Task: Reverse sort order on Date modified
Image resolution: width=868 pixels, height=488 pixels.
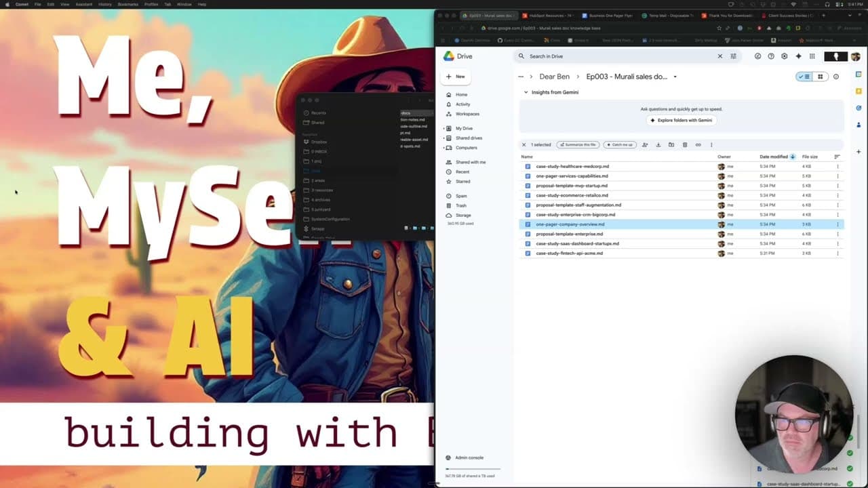Action: 791,157
